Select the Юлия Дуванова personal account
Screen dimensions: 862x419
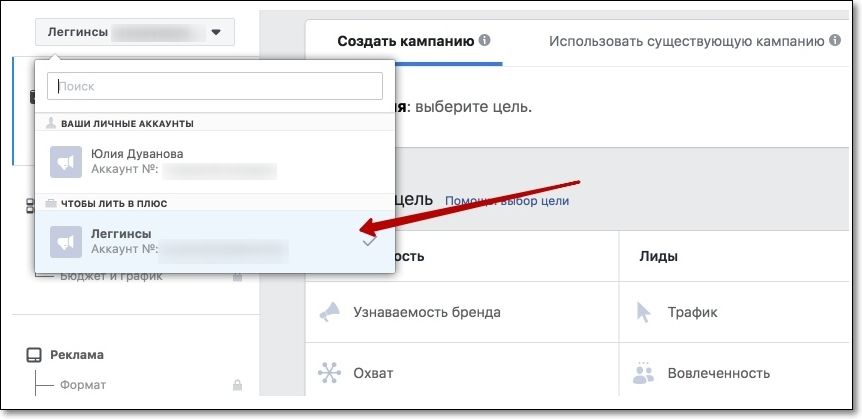pyautogui.click(x=215, y=162)
